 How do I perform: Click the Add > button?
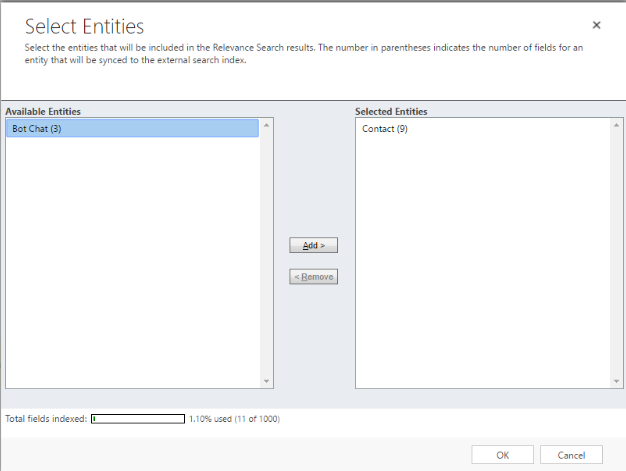pyautogui.click(x=313, y=245)
